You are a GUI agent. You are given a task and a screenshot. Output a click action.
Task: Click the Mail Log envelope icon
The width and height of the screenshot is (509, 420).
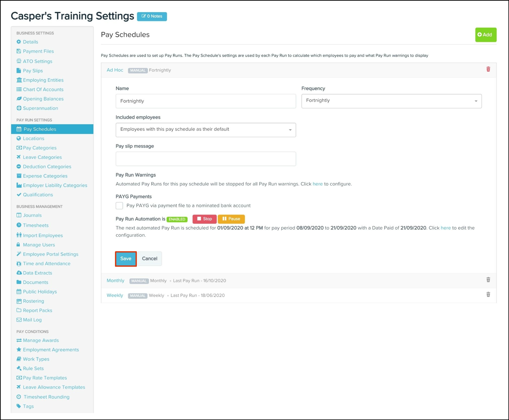[19, 320]
